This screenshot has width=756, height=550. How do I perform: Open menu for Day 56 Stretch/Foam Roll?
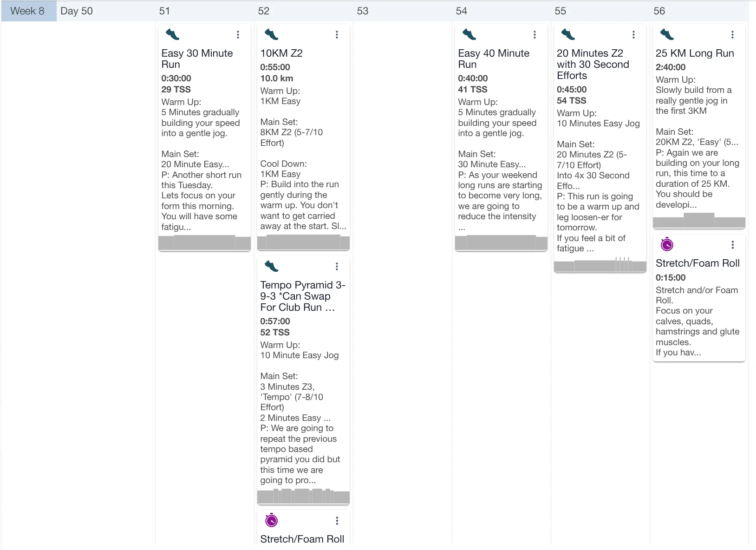[x=732, y=245]
